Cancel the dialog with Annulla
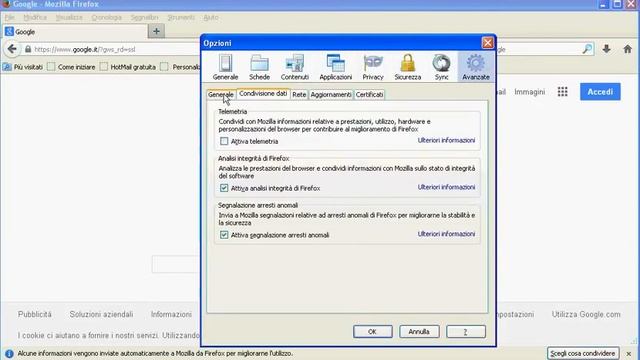 click(419, 331)
